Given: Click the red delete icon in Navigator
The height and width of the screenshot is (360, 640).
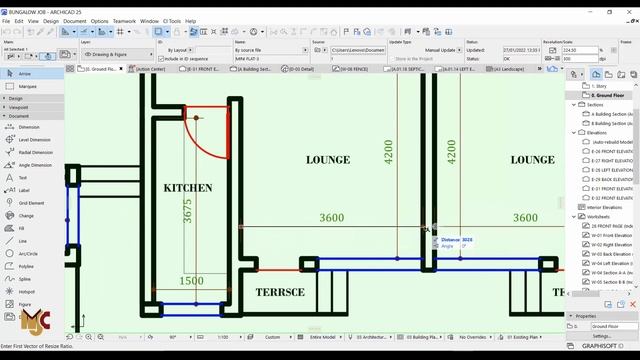Looking at the screenshot, I should [633, 304].
